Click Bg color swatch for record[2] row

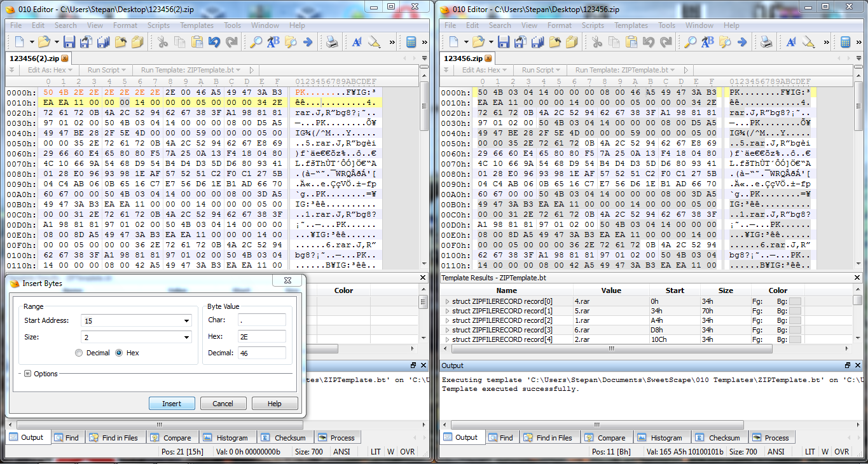click(795, 320)
